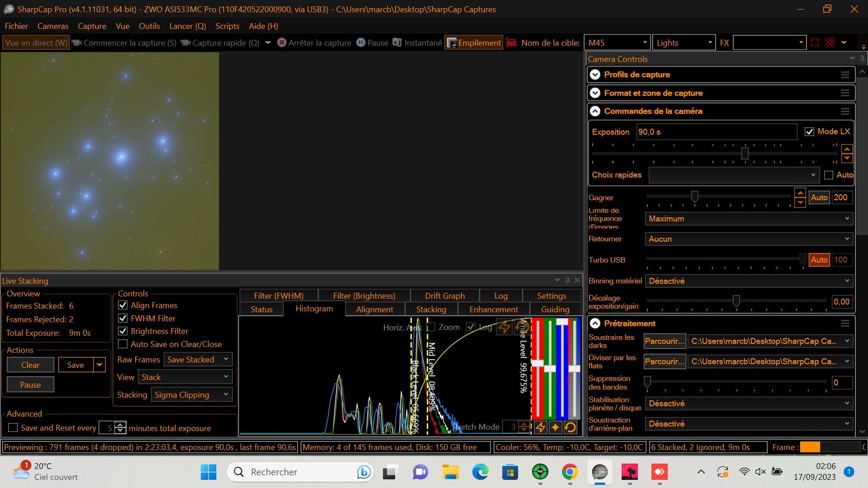Click Parcourir for Soustraire les darks
Viewport: 868px width, 488px height.
coord(665,341)
